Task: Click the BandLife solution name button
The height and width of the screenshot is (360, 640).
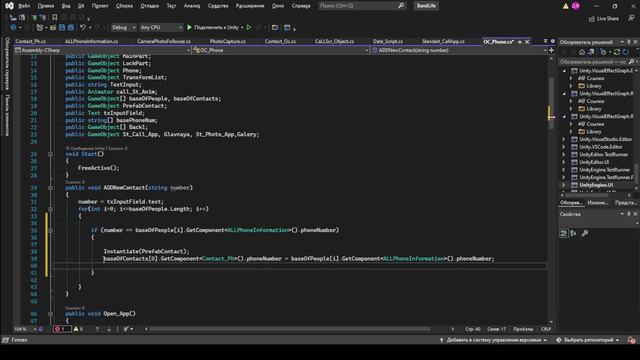Action: (x=426, y=6)
